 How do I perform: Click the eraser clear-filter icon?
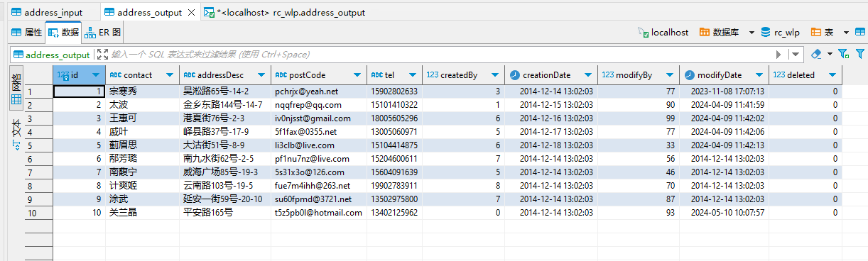(816, 54)
